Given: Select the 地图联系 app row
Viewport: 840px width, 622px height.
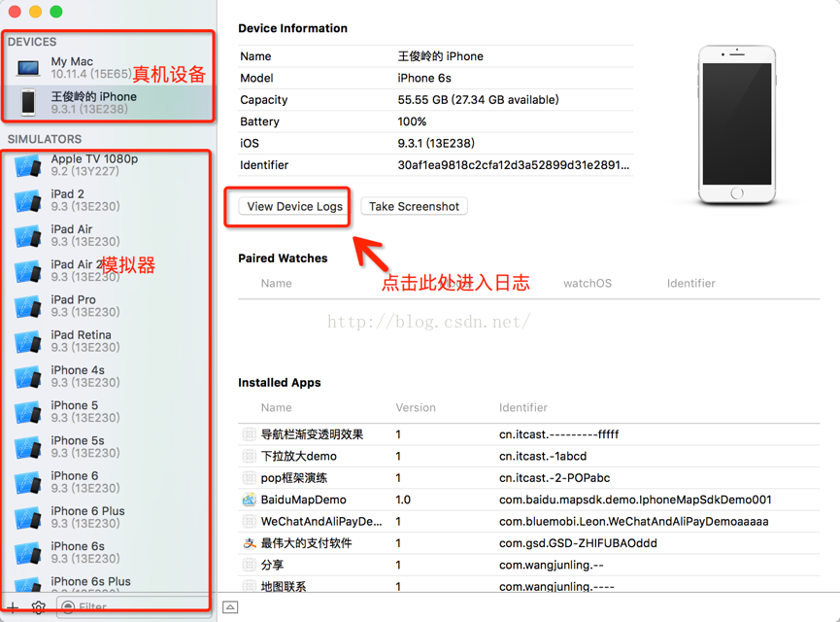Looking at the screenshot, I should [x=528, y=585].
